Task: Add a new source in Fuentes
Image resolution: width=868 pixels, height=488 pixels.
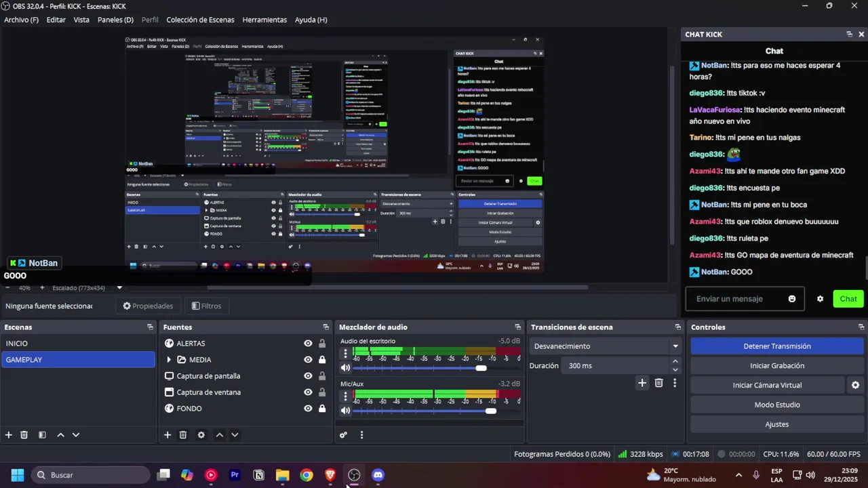Action: [x=167, y=435]
